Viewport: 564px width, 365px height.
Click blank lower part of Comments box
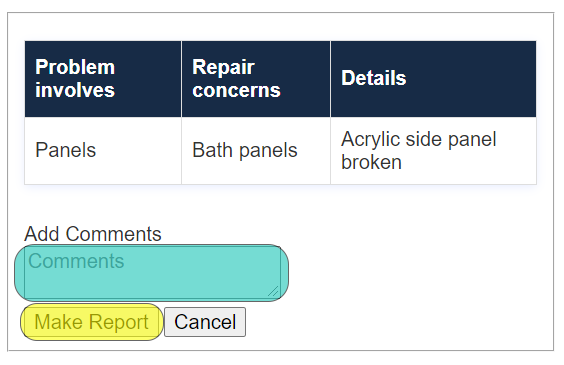pos(144,286)
